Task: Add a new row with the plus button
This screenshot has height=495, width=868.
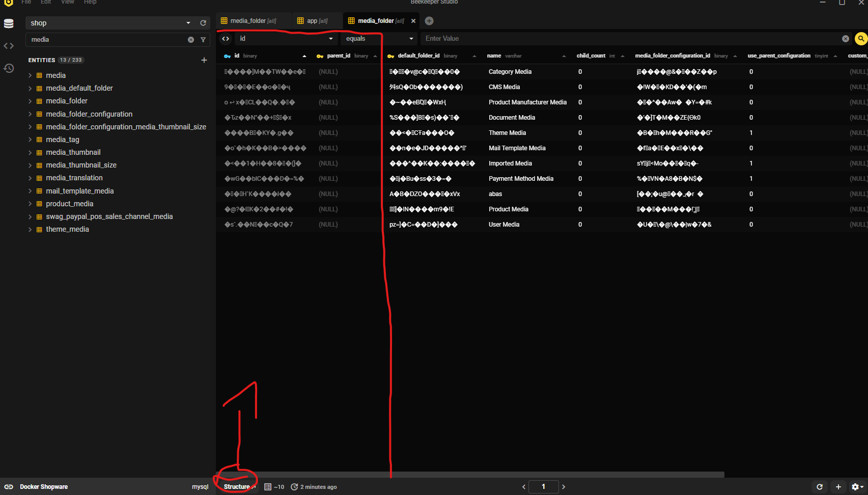Action: point(838,486)
